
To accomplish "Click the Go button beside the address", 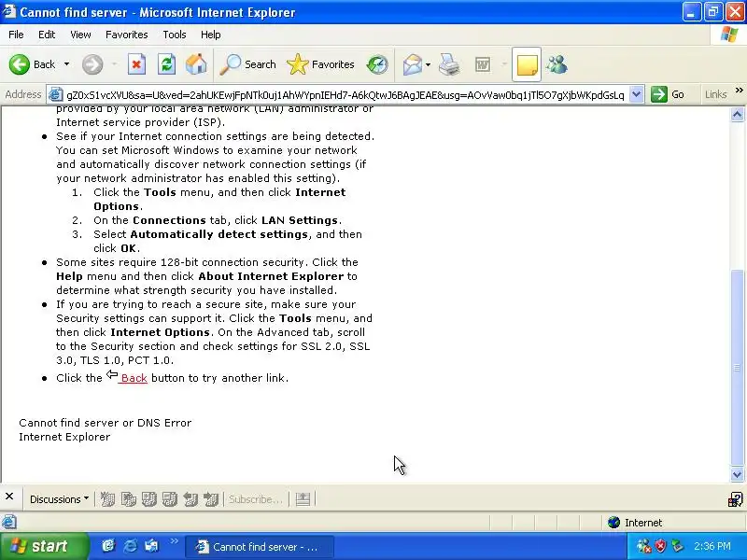I will pyautogui.click(x=668, y=94).
